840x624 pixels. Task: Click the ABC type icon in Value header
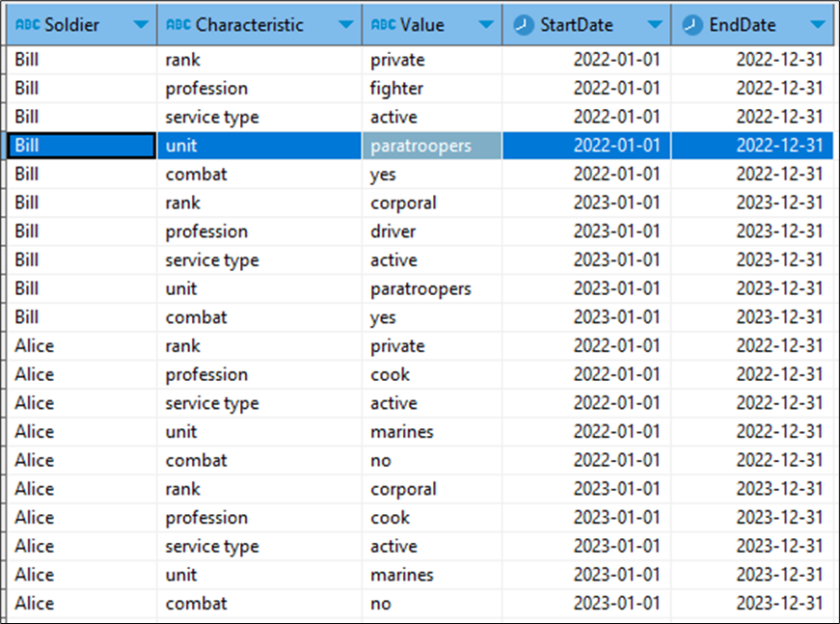click(x=383, y=26)
